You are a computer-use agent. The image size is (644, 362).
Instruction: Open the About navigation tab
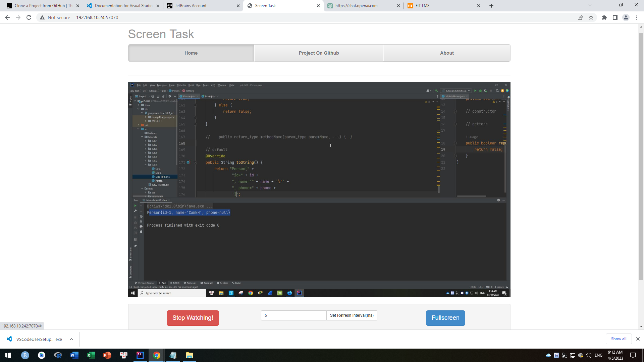446,53
